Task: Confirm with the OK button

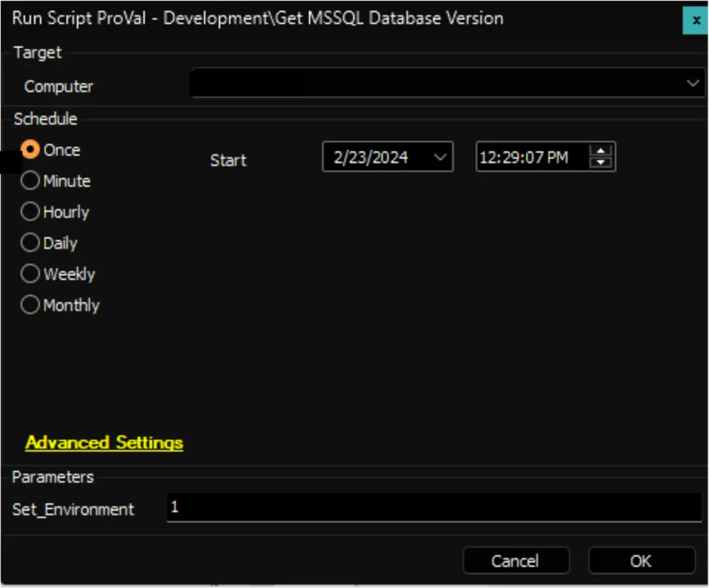Action: (x=641, y=561)
